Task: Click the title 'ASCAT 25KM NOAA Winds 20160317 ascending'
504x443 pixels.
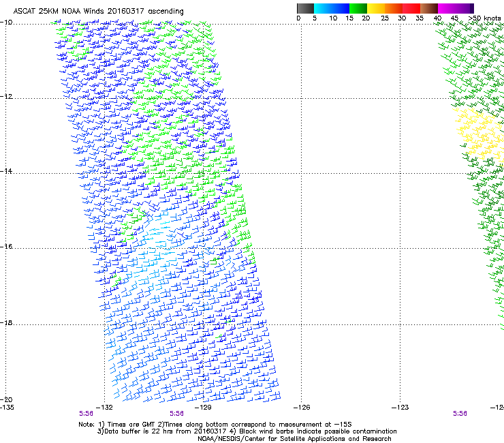Action: pos(98,12)
